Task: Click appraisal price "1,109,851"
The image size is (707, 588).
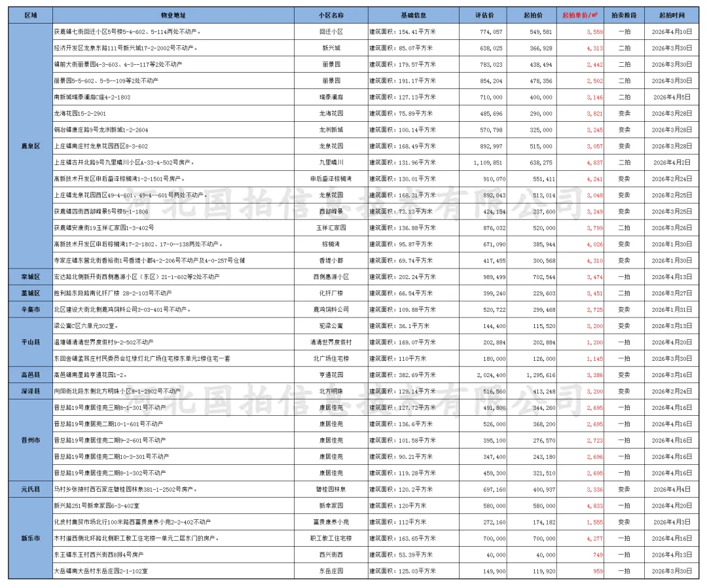Action: coord(488,162)
